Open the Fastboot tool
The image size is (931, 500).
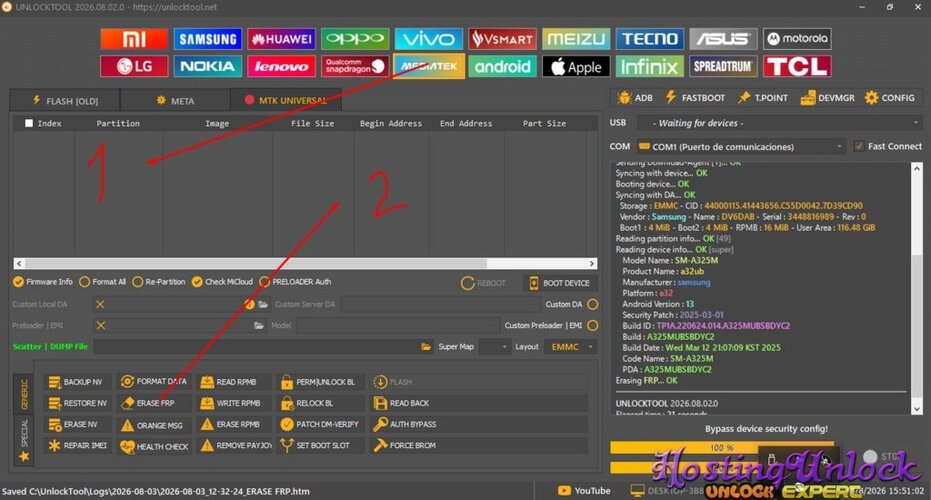[695, 98]
